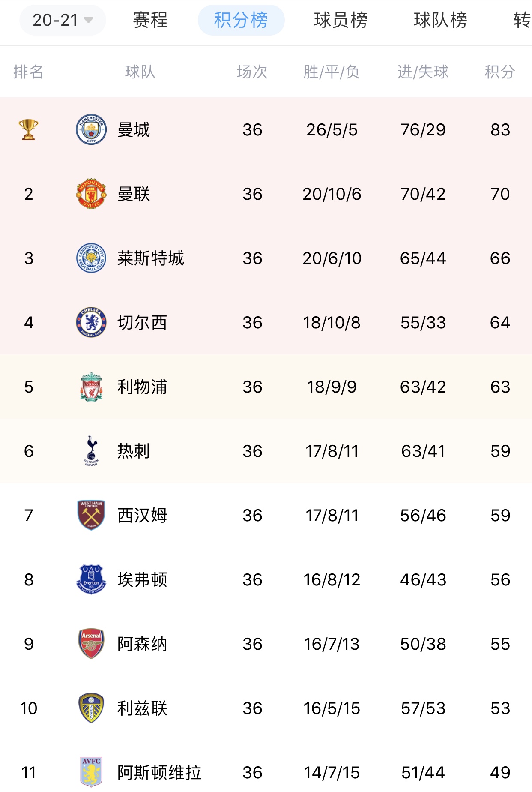Tap the Chelsea crest icon
532x792 pixels.
[91, 322]
